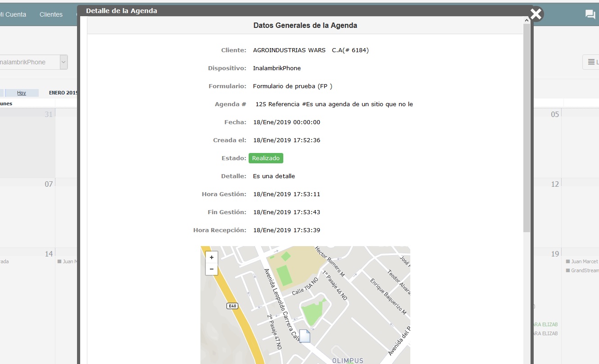Zoom in on the map
The image size is (599, 364).
[x=211, y=257]
